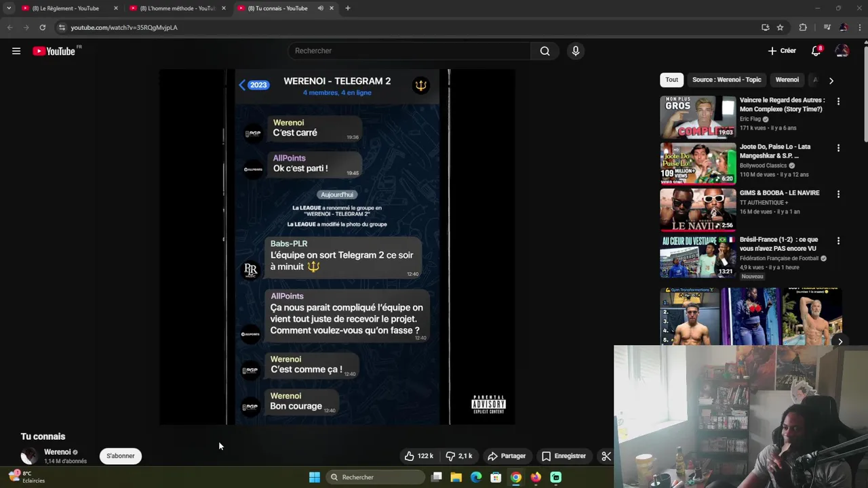Image resolution: width=868 pixels, height=488 pixels.
Task: Open the Fédération Française de Football channel
Action: click(779, 258)
